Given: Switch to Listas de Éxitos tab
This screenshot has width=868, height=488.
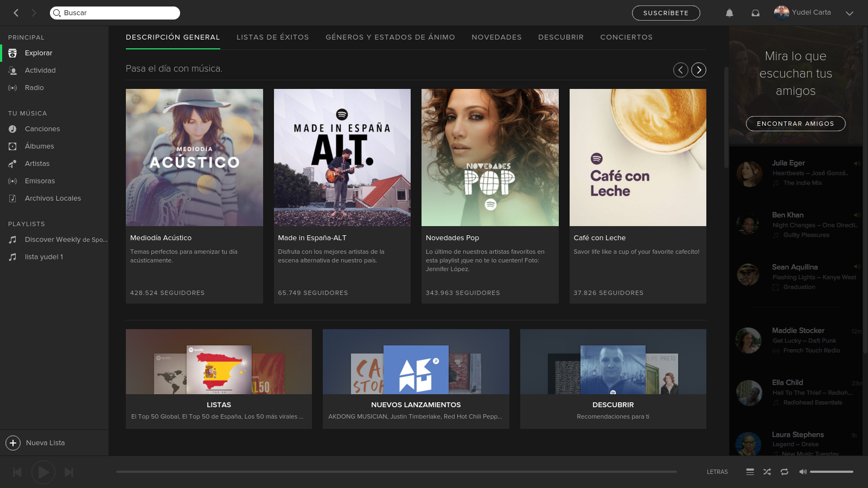Looking at the screenshot, I should click(x=272, y=37).
